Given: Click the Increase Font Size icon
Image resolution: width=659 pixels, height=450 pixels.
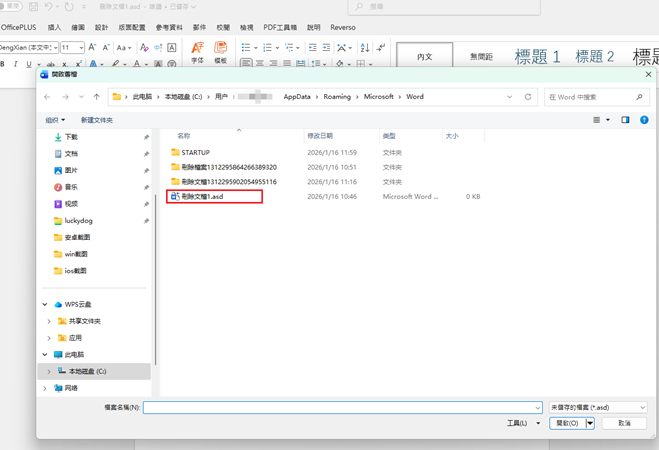Looking at the screenshot, I should (92, 47).
